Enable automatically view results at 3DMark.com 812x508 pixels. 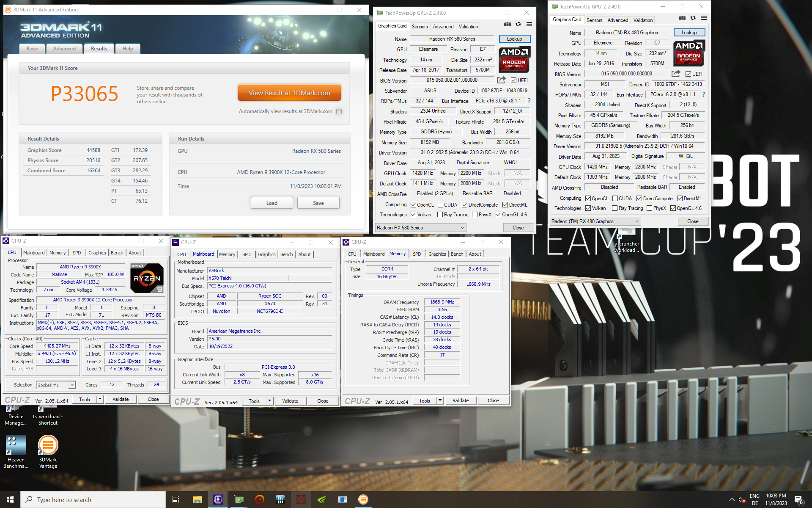coord(339,112)
